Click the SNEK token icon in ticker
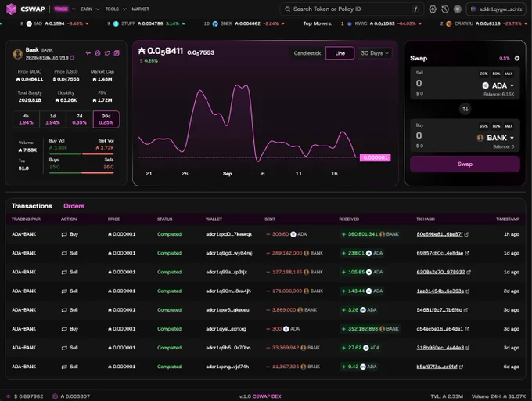 click(x=215, y=23)
